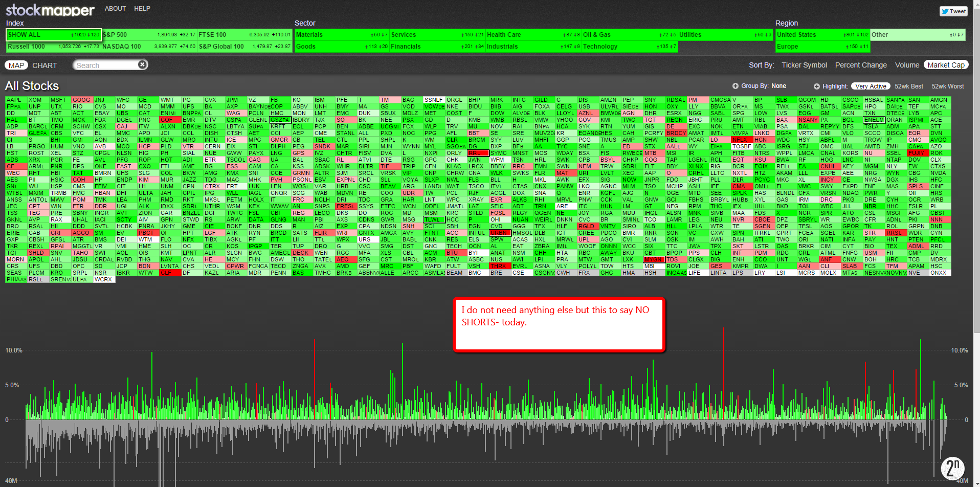Click the TOSBF stock tile
This screenshot has width=980, height=487.
(742, 147)
